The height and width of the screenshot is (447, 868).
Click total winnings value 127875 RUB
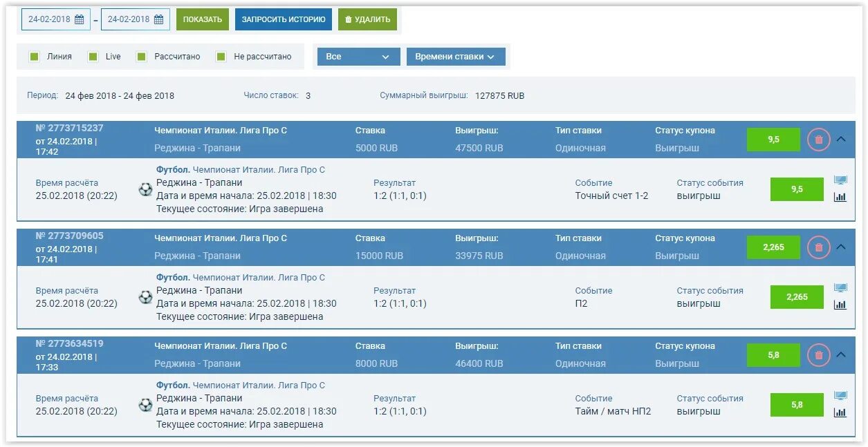point(499,96)
